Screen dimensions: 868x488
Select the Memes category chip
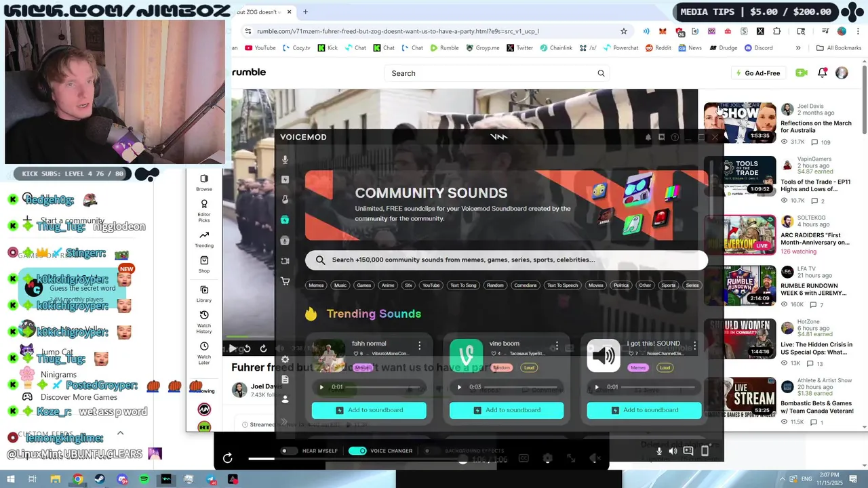(316, 285)
